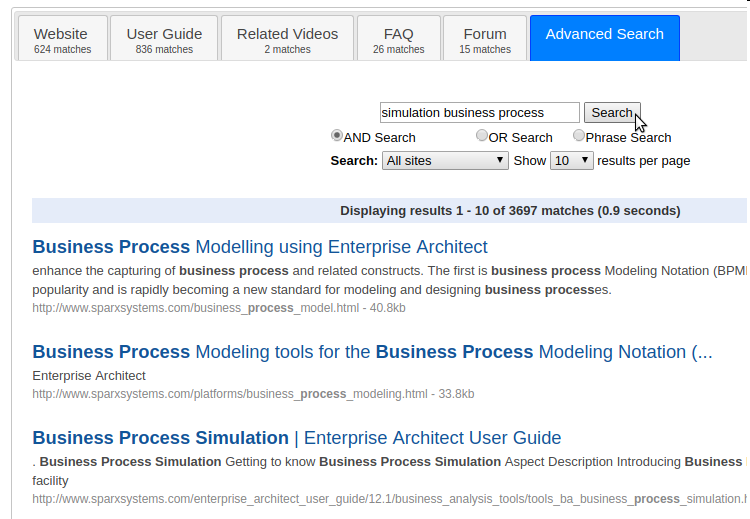Open Business Process Modelling using Enterprise Architect
The image size is (750, 519).
[x=260, y=247]
